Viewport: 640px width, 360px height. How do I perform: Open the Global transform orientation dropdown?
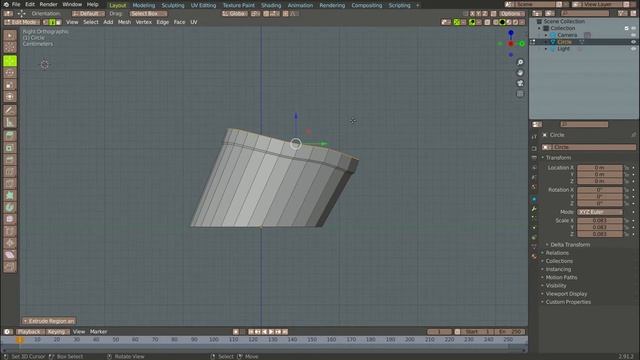pos(235,13)
